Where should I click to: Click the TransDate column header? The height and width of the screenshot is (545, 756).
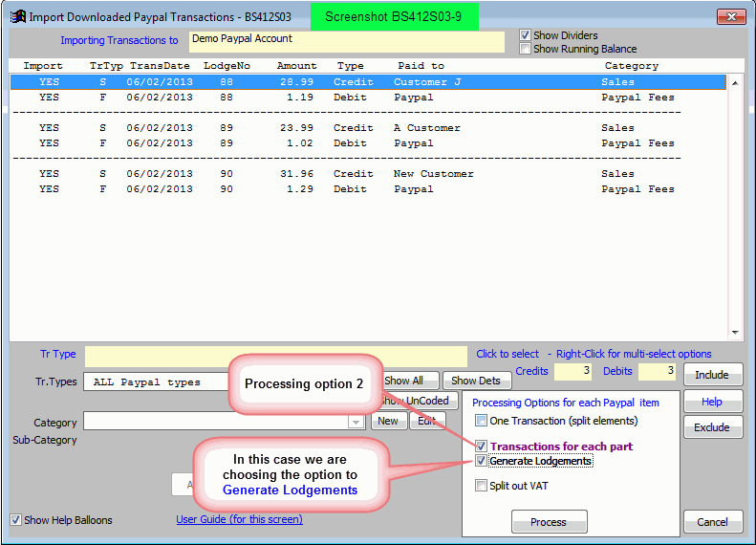[160, 66]
